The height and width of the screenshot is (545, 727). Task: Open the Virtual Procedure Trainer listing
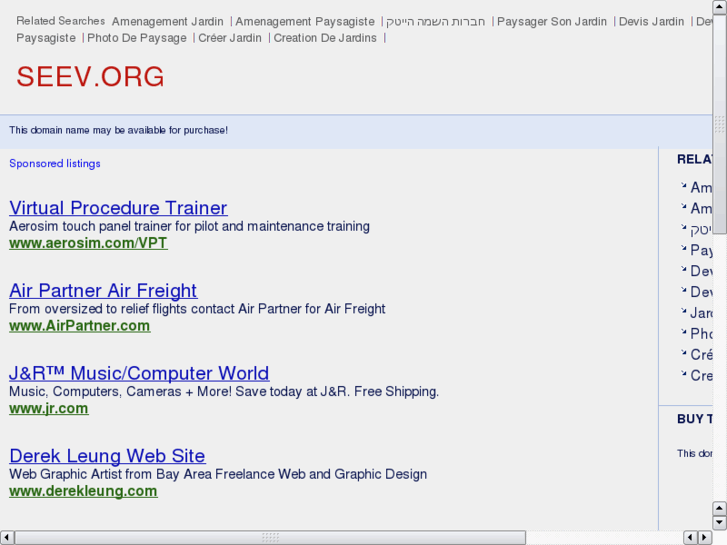point(118,208)
